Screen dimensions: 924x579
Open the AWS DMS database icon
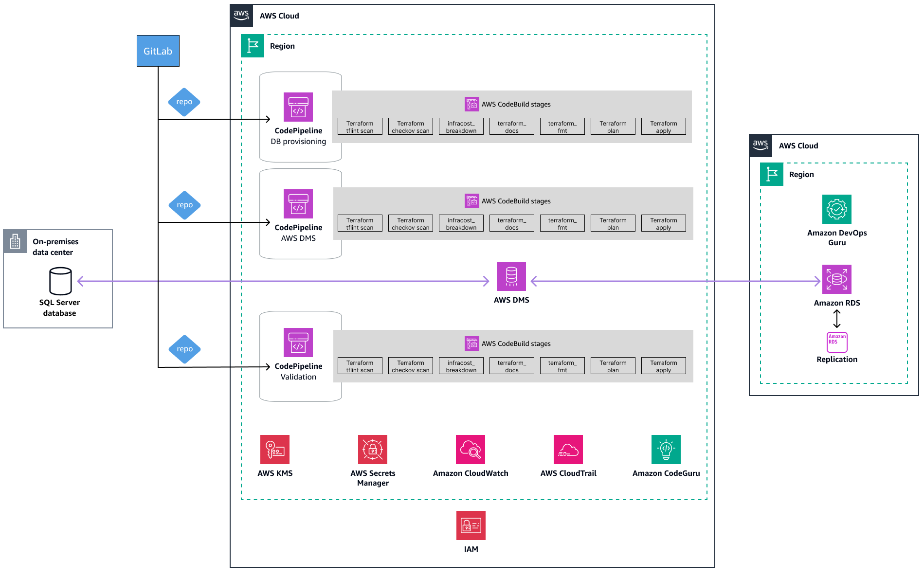(511, 276)
